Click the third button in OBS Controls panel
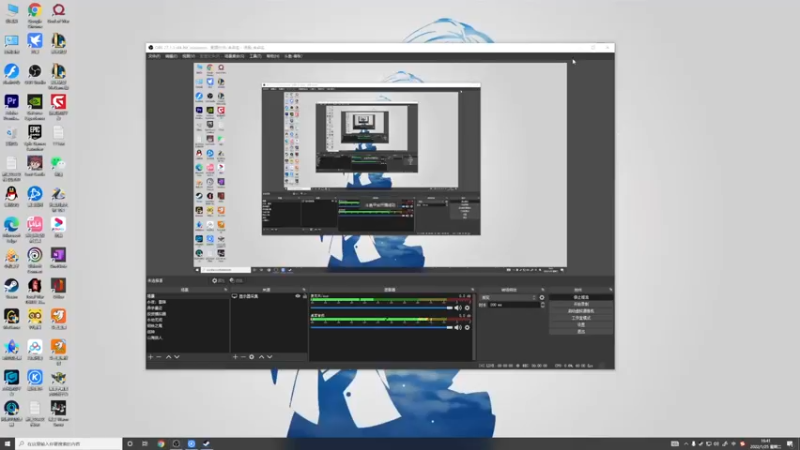This screenshot has height=450, width=800. point(581,311)
